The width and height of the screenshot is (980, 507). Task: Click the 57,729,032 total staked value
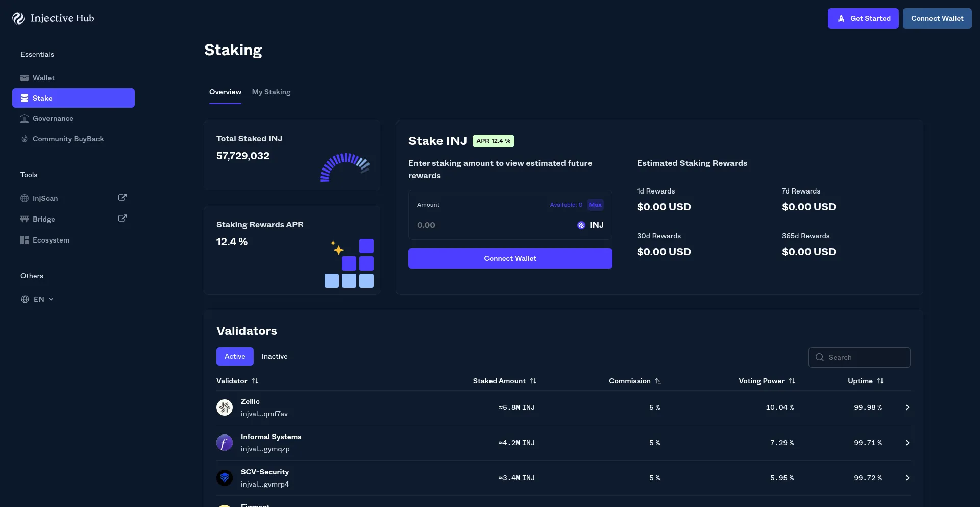243,156
